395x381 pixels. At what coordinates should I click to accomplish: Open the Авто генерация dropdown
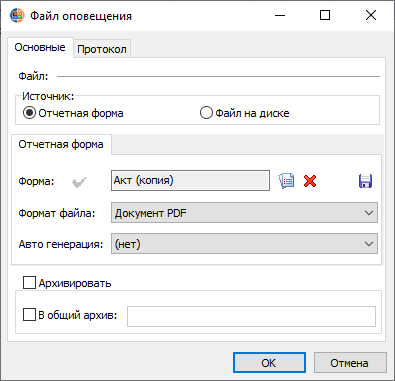(x=244, y=244)
